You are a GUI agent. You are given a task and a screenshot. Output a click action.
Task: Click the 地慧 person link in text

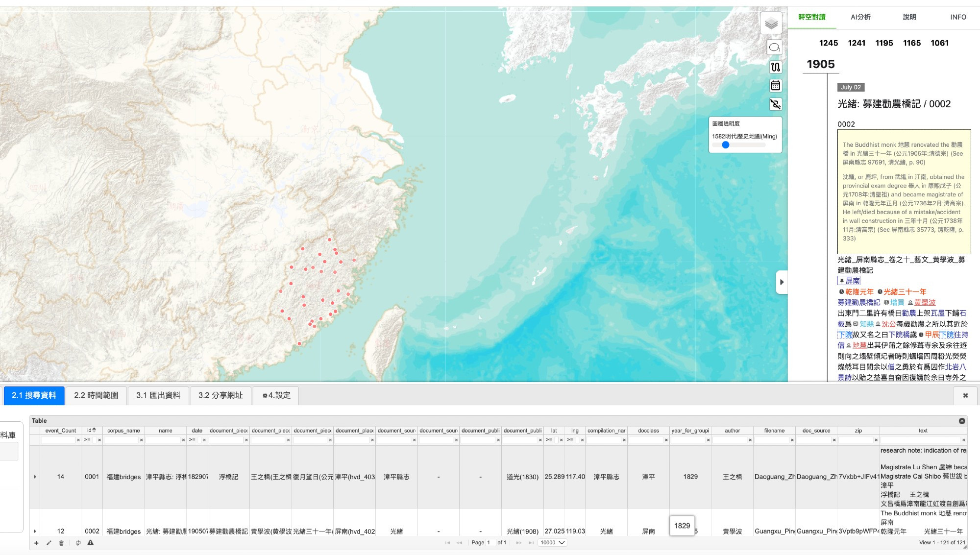click(x=859, y=345)
